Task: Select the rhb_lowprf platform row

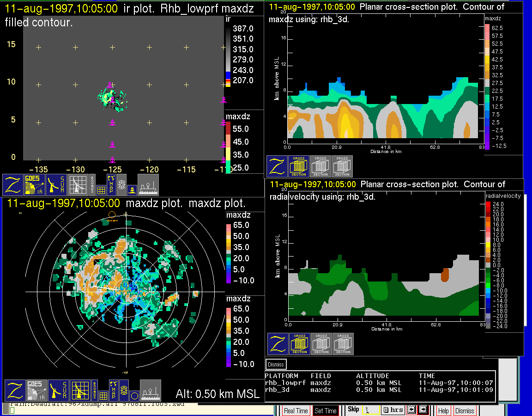Action: [x=379, y=383]
